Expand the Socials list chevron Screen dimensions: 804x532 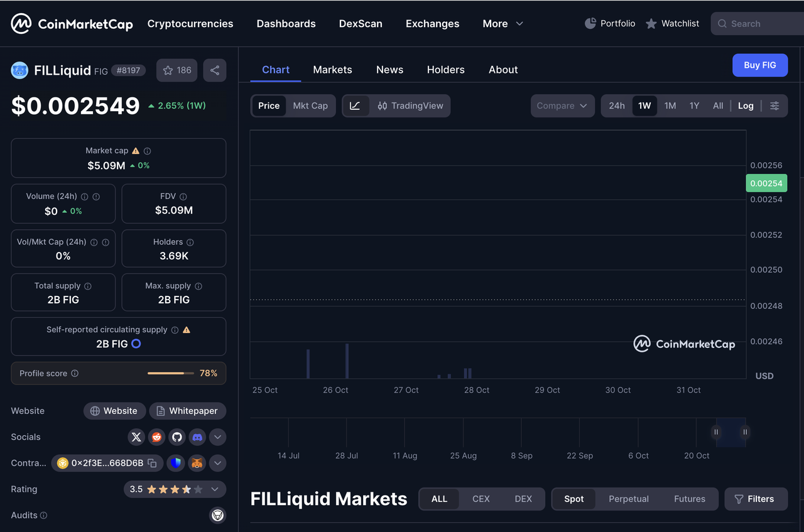point(217,437)
